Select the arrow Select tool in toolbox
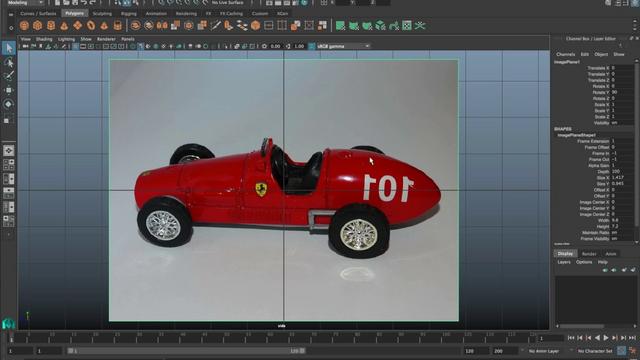Image resolution: width=640 pixels, height=360 pixels. pyautogui.click(x=9, y=48)
